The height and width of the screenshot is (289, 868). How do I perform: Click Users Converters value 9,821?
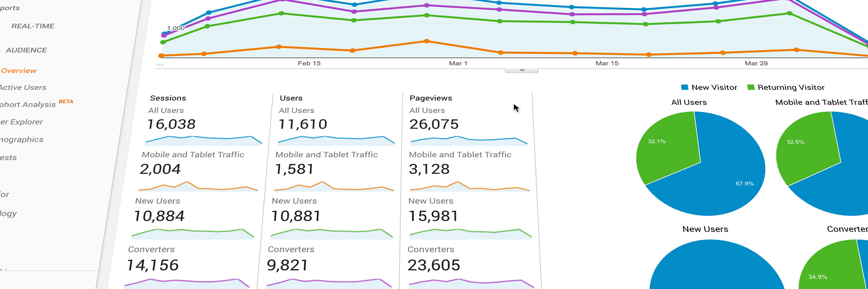[x=287, y=265]
